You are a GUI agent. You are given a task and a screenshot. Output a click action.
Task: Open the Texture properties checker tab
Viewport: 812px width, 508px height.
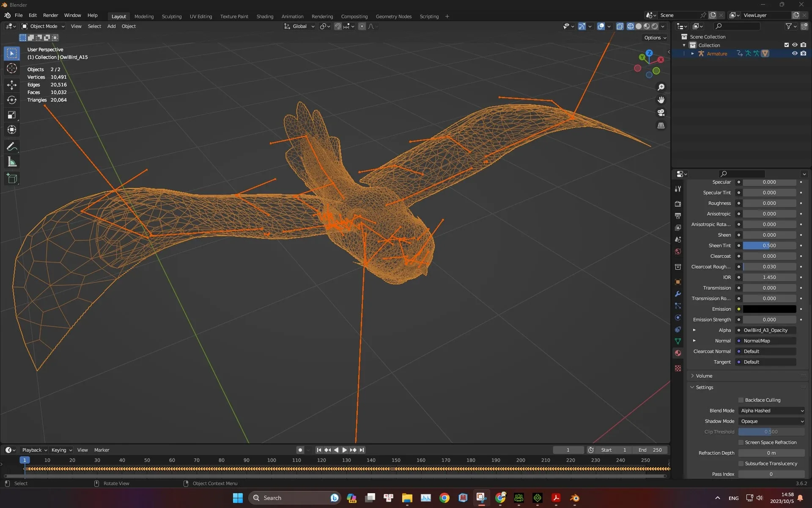click(x=678, y=368)
